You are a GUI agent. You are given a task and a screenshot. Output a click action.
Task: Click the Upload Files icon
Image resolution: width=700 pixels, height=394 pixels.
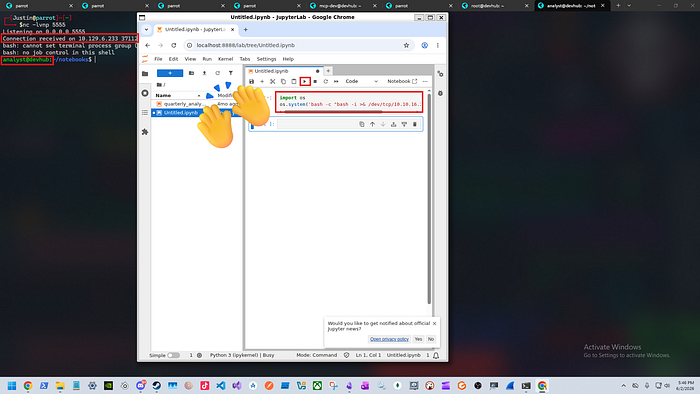click(204, 73)
